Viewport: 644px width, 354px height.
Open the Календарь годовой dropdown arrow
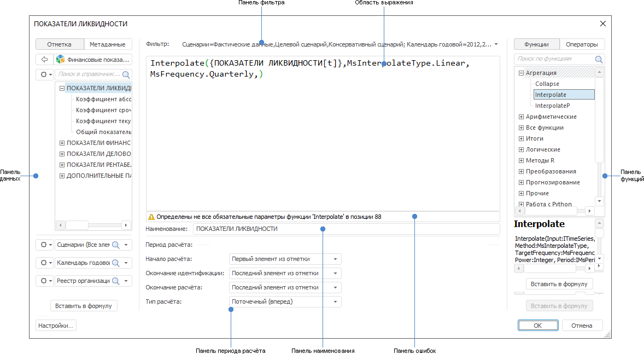click(x=126, y=263)
